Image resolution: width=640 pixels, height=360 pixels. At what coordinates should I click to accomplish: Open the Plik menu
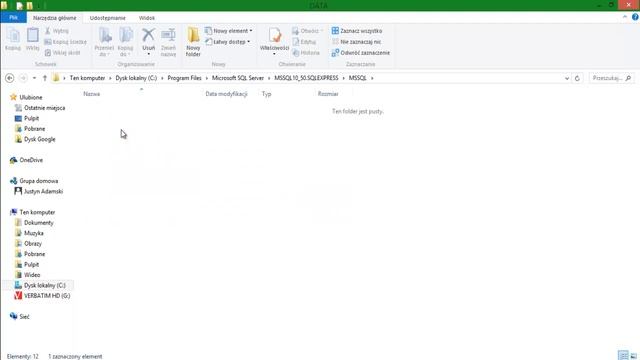tap(13, 18)
